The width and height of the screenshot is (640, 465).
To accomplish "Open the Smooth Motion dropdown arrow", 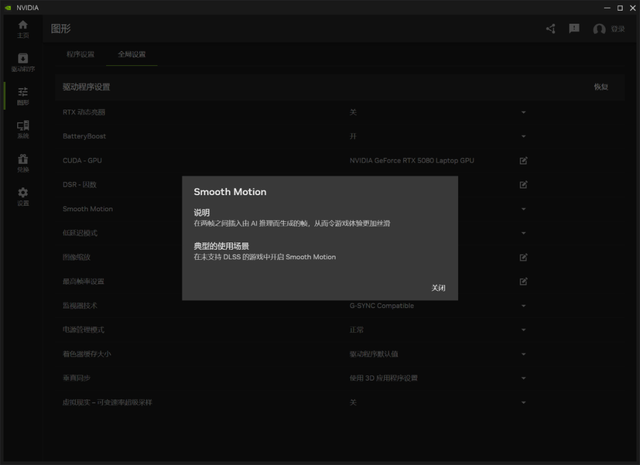I will [523, 209].
